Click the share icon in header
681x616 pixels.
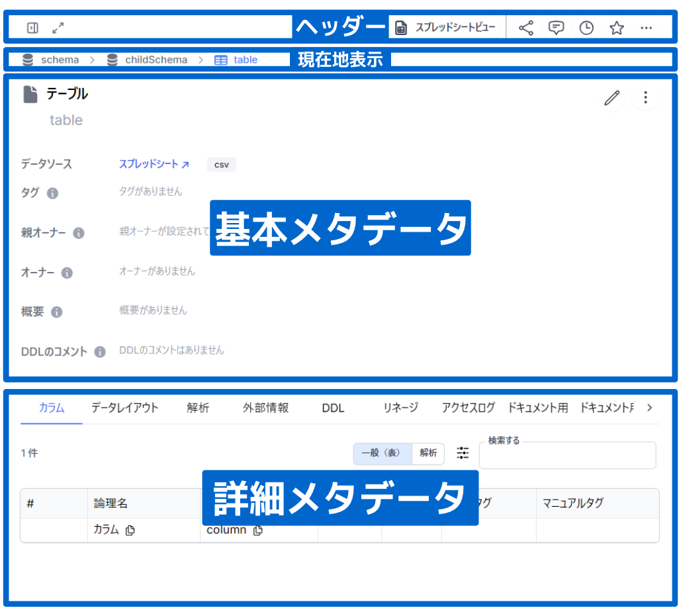[x=526, y=28]
